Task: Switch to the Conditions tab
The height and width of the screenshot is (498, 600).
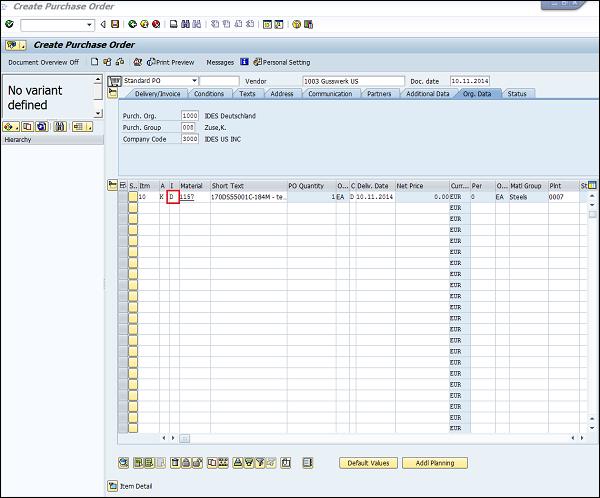Action: tap(208, 94)
